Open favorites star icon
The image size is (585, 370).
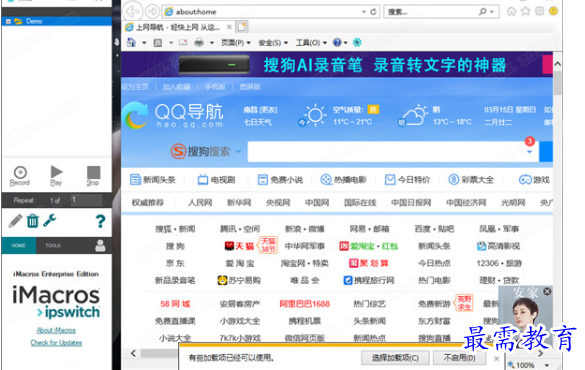(526, 11)
